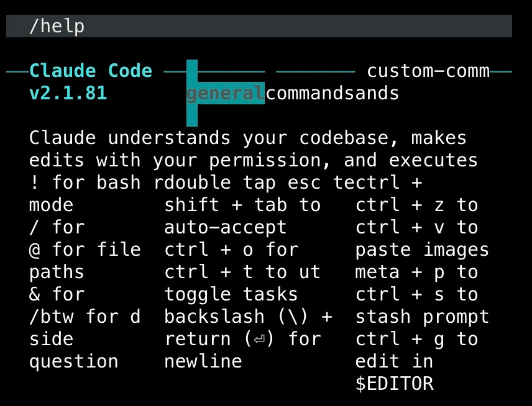Click the 'ctrl + z to' shortcut
Image resolution: width=532 pixels, height=406 pixels.
coord(416,205)
